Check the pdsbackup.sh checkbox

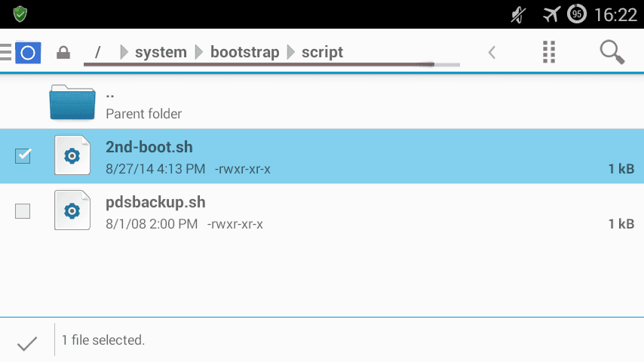tap(23, 211)
